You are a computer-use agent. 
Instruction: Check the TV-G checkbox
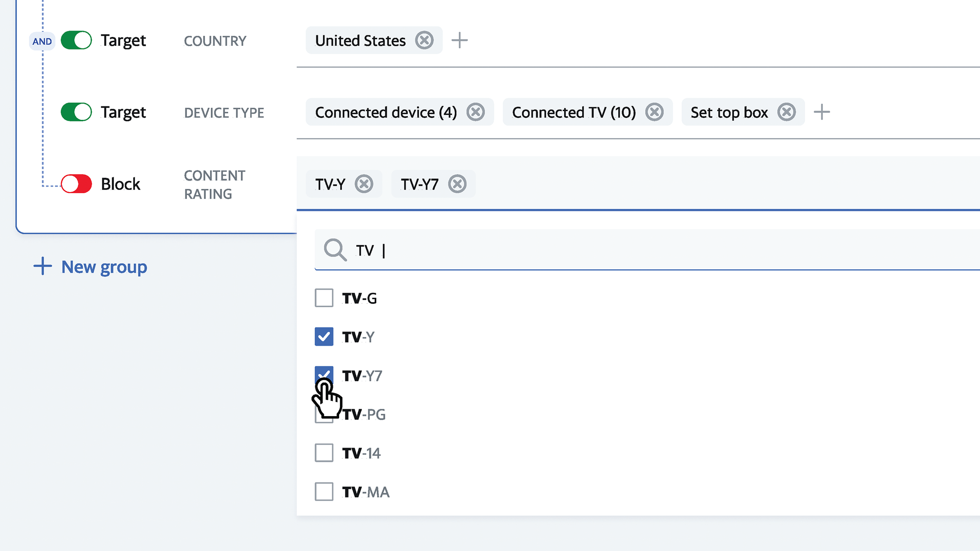click(324, 298)
